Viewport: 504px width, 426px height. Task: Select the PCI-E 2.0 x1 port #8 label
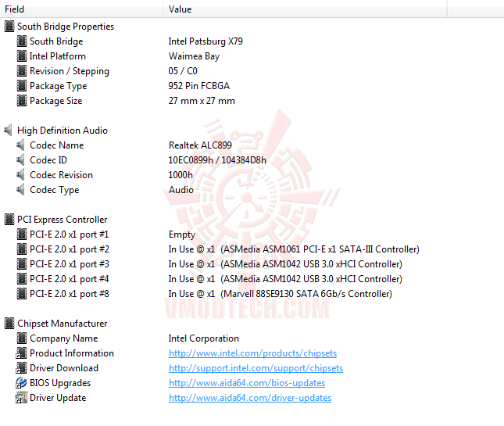[69, 294]
